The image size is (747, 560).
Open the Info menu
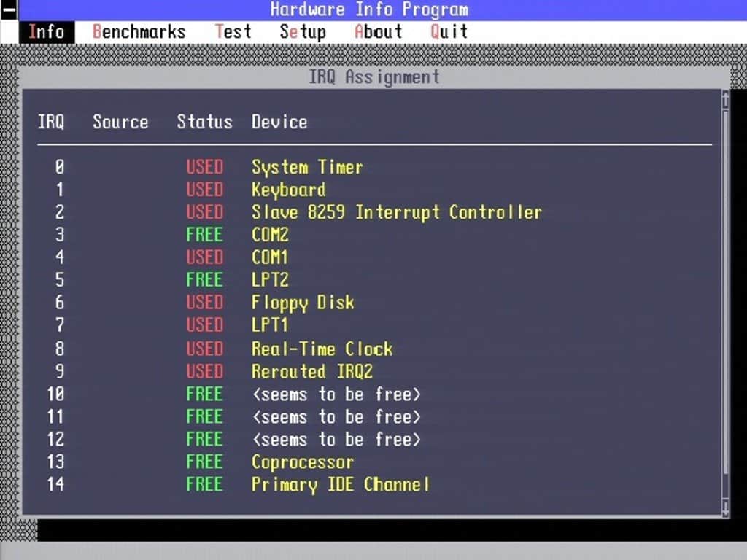click(47, 32)
